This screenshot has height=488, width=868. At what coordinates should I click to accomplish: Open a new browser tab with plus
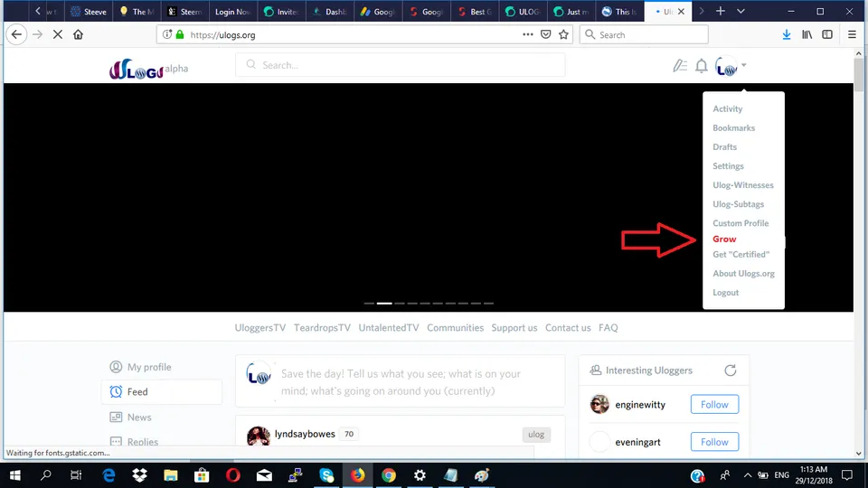pyautogui.click(x=721, y=11)
